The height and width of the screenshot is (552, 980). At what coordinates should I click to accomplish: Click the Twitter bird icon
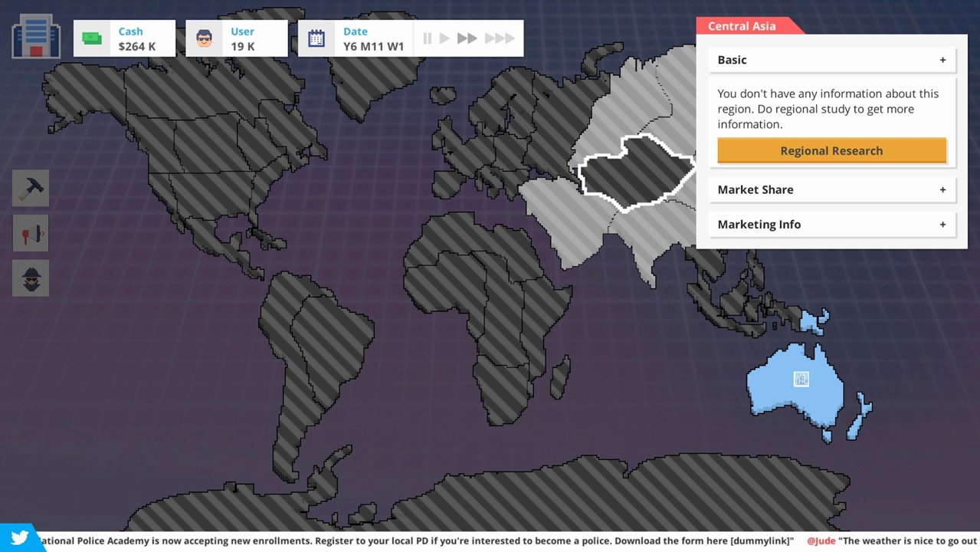(x=19, y=538)
